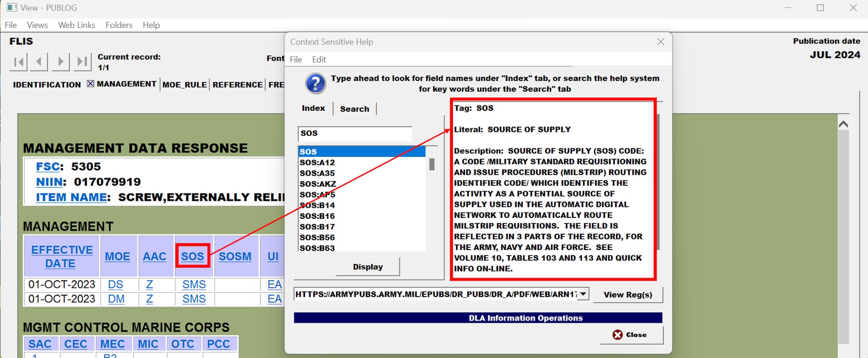Click DS value in MOE column

pos(115,284)
